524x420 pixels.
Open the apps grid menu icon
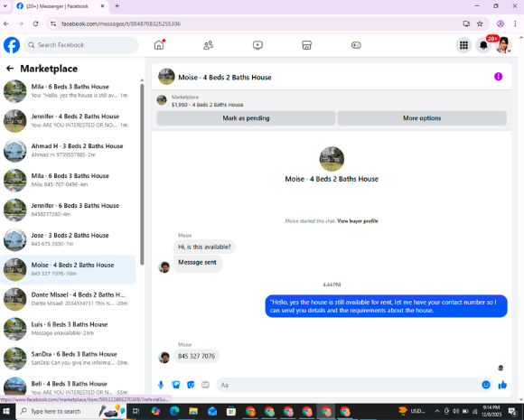(463, 45)
